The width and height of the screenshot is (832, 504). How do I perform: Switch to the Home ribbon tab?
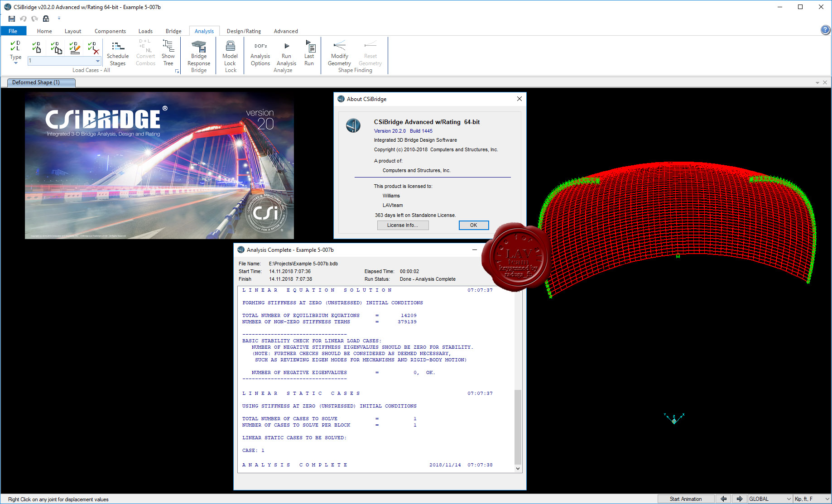(44, 31)
